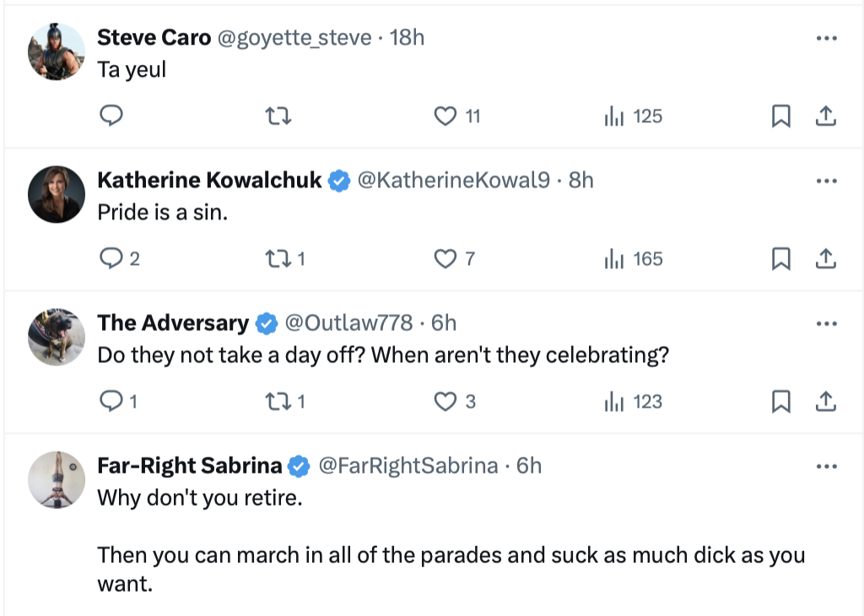Open more options for Far-Right Sabrina's tweet
The height and width of the screenshot is (616, 864).
pyautogui.click(x=827, y=466)
